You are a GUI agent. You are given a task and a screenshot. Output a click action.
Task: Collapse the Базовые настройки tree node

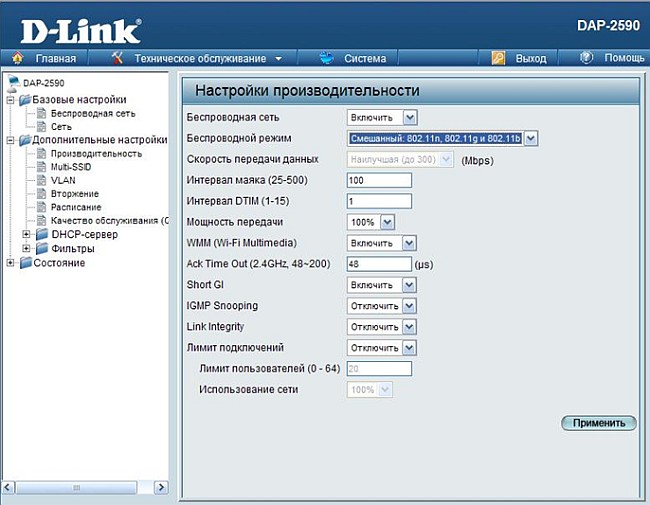click(10, 100)
